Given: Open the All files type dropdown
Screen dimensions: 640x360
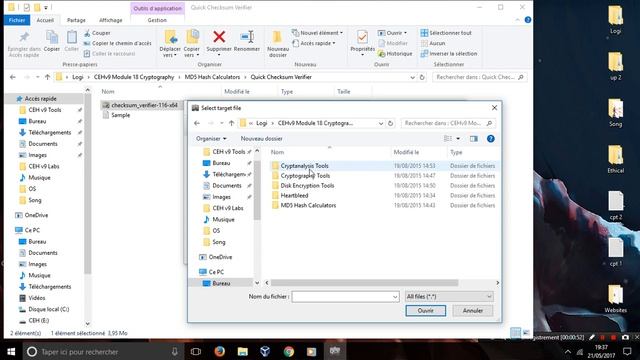Looking at the screenshot, I should [449, 297].
